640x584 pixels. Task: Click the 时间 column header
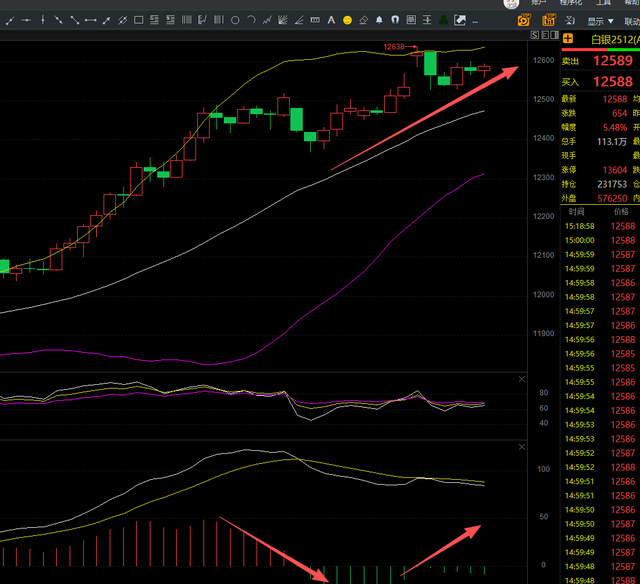pyautogui.click(x=576, y=211)
